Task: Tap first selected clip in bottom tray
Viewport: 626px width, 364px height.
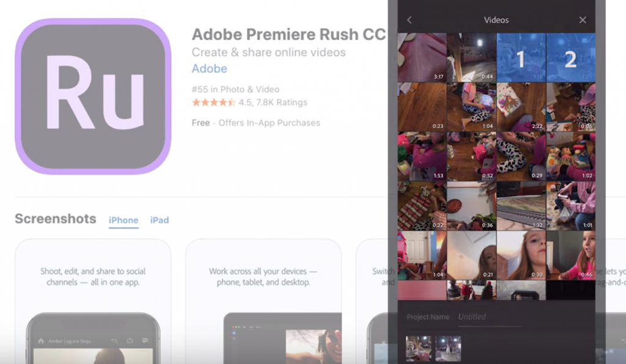Action: 418,349
